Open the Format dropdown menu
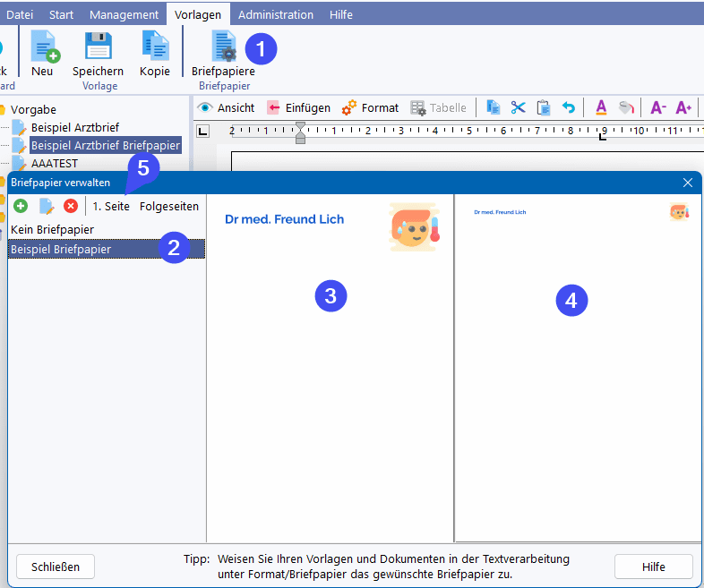The height and width of the screenshot is (588, 704). tap(370, 107)
